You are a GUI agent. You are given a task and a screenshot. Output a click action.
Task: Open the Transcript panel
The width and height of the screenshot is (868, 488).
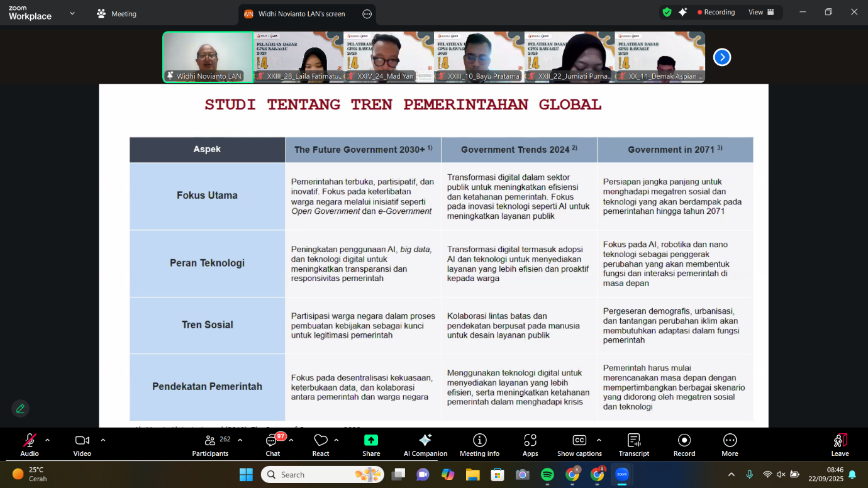633,445
